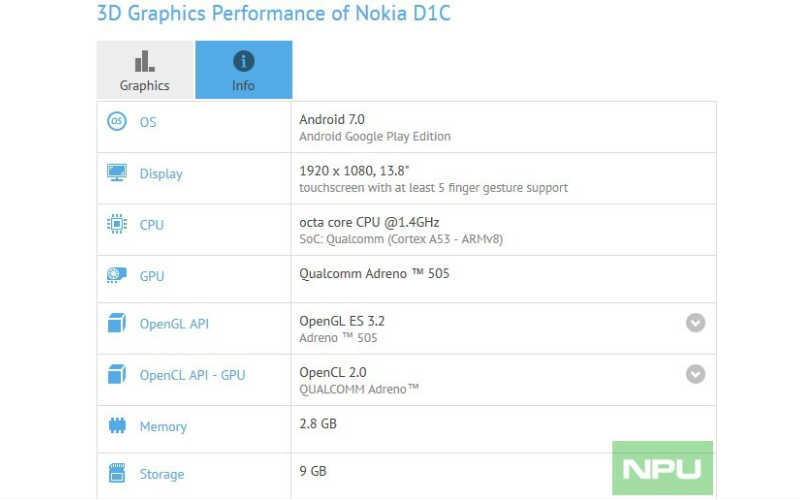Click the CPU chip icon
800x500 pixels.
point(117,224)
